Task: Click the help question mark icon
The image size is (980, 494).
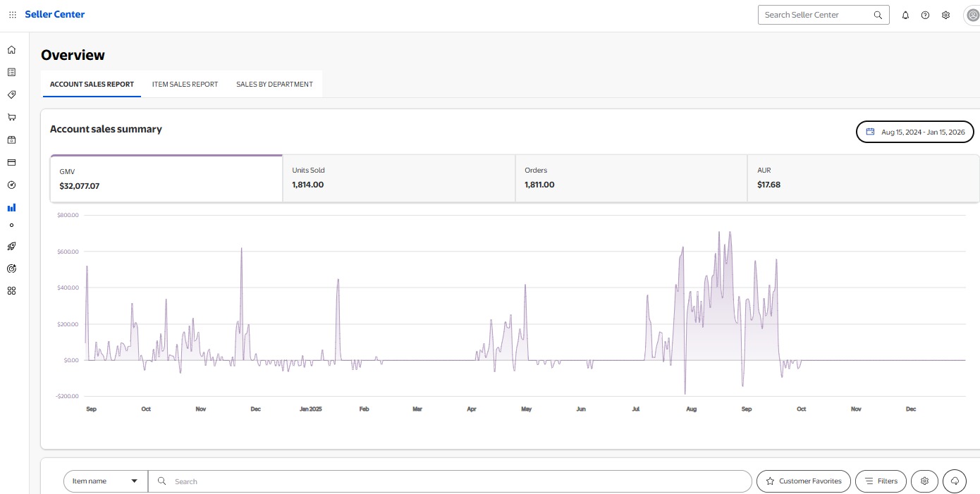Action: point(925,15)
